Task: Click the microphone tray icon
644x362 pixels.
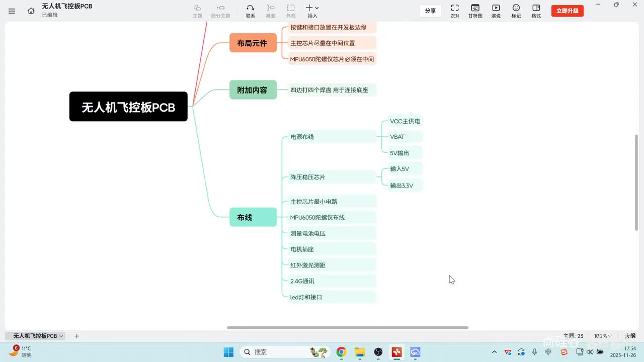Action: point(535,352)
